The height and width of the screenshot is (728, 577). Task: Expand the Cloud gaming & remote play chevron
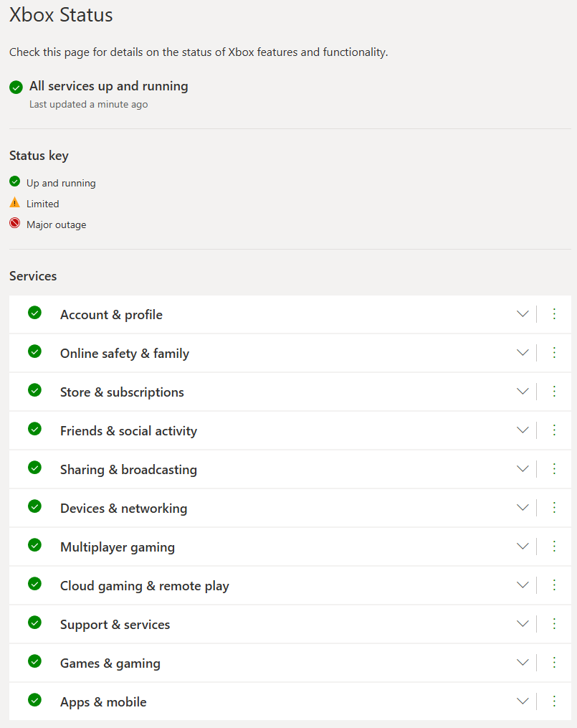click(523, 585)
